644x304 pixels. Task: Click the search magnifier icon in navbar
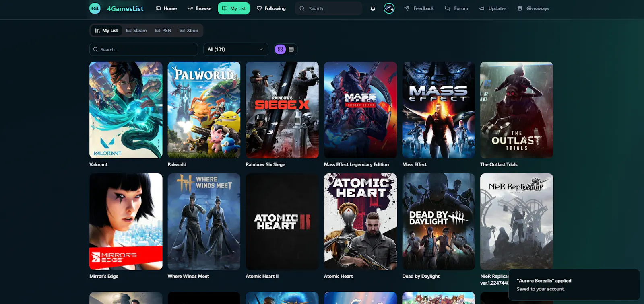click(302, 8)
